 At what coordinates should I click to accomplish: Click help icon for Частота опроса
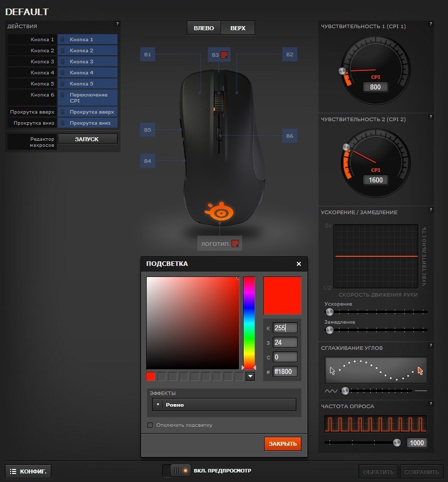pyautogui.click(x=431, y=404)
